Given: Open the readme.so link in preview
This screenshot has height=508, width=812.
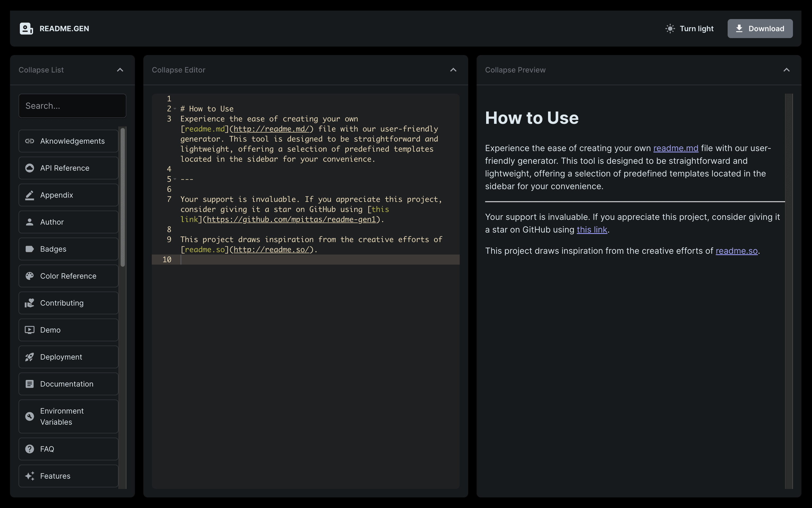Looking at the screenshot, I should (736, 251).
